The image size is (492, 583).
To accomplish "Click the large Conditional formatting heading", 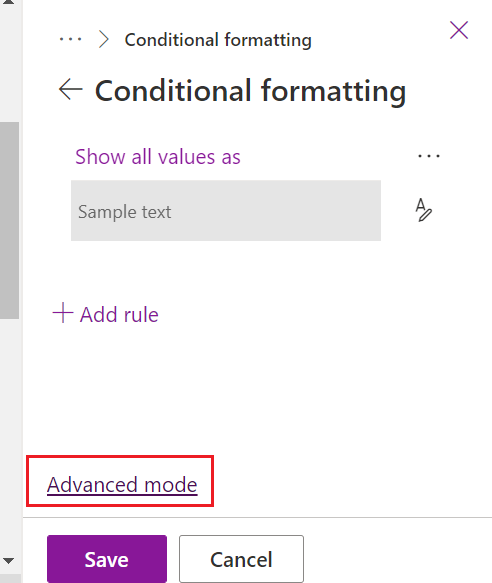I will (x=250, y=91).
